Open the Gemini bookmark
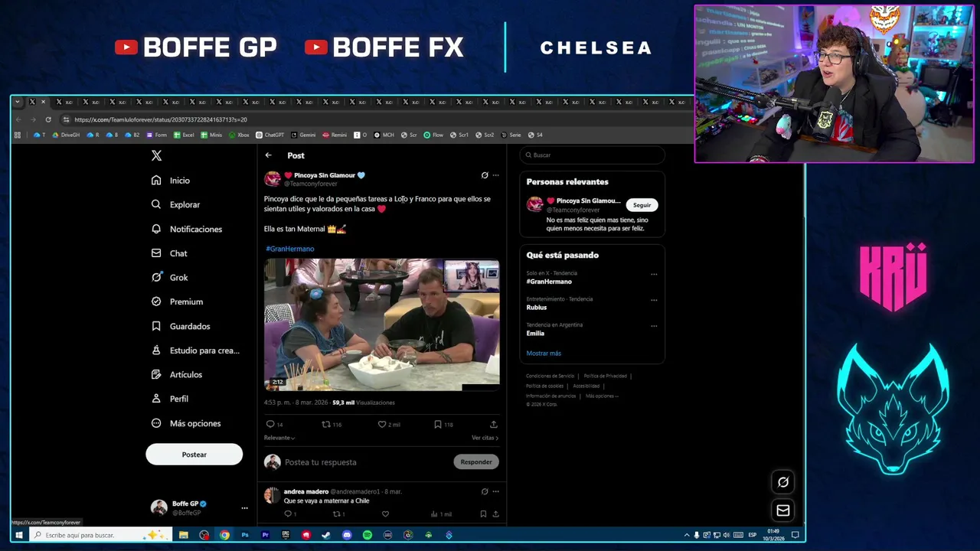 click(303, 135)
